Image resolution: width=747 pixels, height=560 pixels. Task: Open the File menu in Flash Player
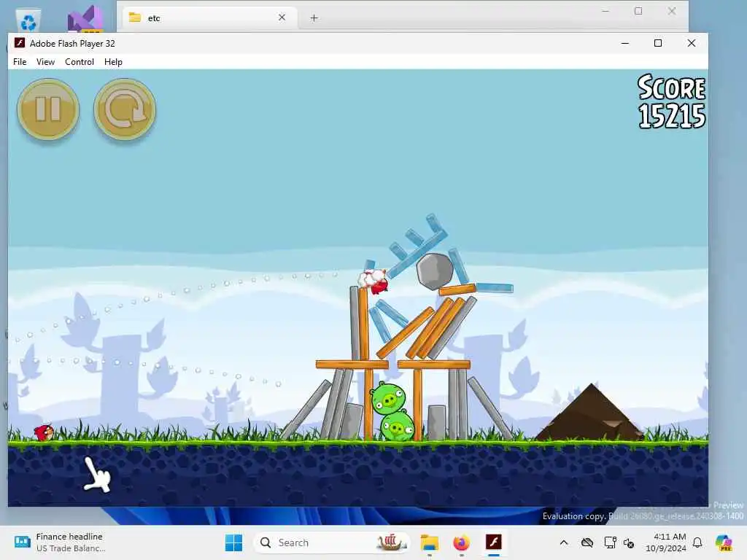tap(20, 62)
